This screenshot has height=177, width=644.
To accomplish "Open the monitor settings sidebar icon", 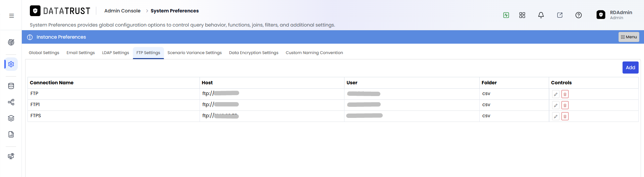I will [x=11, y=156].
